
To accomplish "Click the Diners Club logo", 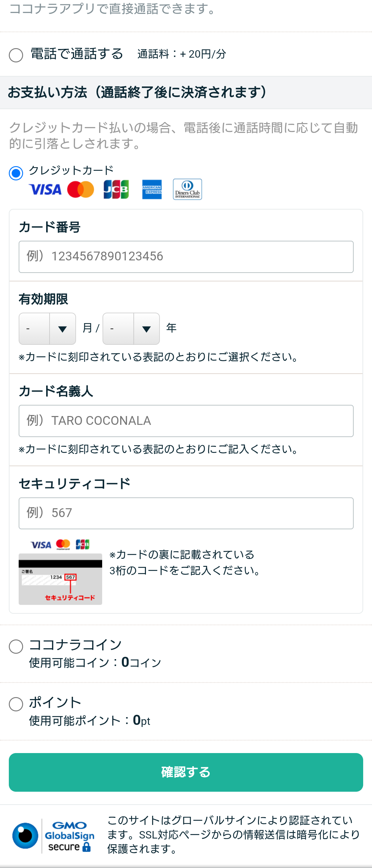I will point(187,189).
